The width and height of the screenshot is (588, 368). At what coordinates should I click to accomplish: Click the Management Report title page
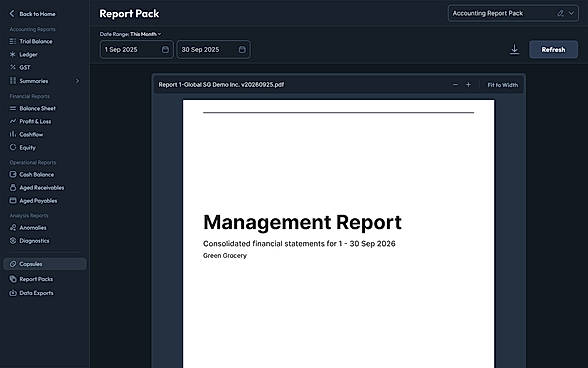pos(302,222)
